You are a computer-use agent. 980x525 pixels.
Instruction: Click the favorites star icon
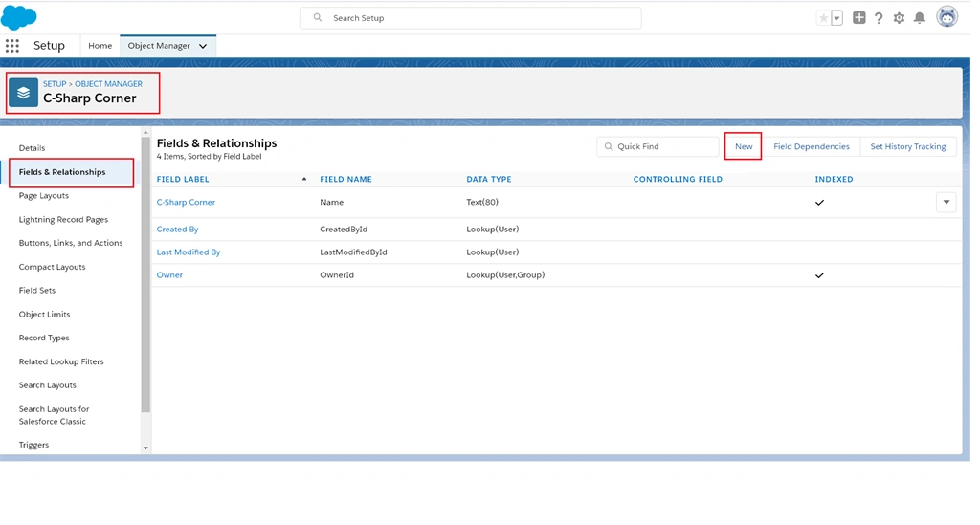(823, 18)
